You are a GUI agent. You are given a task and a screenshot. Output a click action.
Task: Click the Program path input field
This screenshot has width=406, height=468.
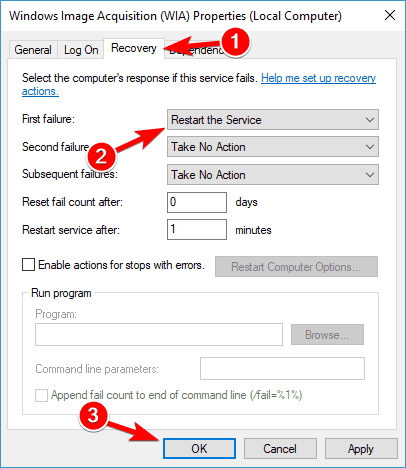pos(159,334)
